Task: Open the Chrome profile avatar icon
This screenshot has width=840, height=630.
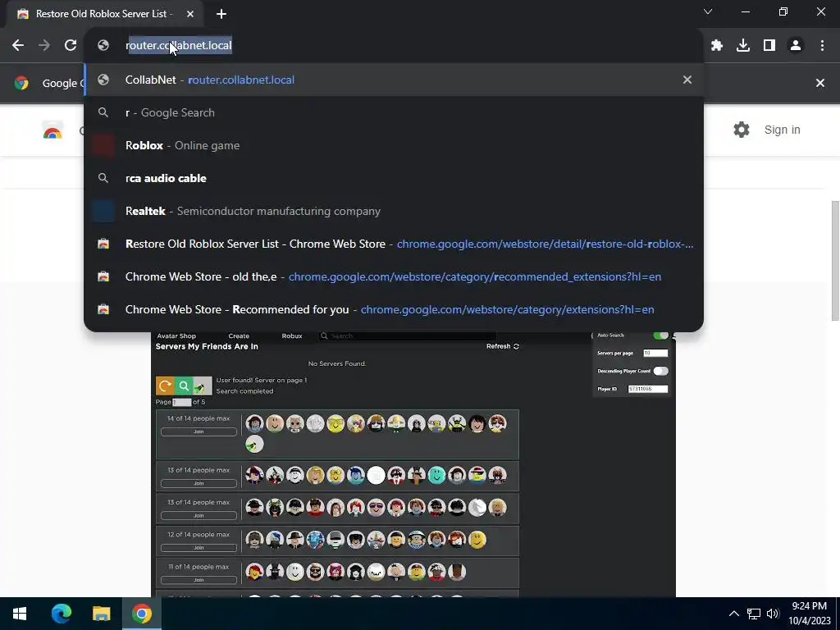Action: pos(796,46)
